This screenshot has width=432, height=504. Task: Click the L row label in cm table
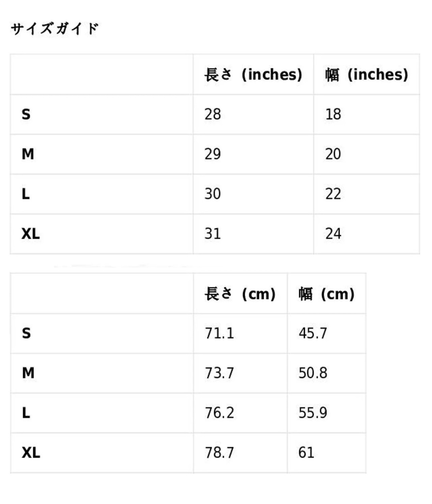[x=26, y=413]
